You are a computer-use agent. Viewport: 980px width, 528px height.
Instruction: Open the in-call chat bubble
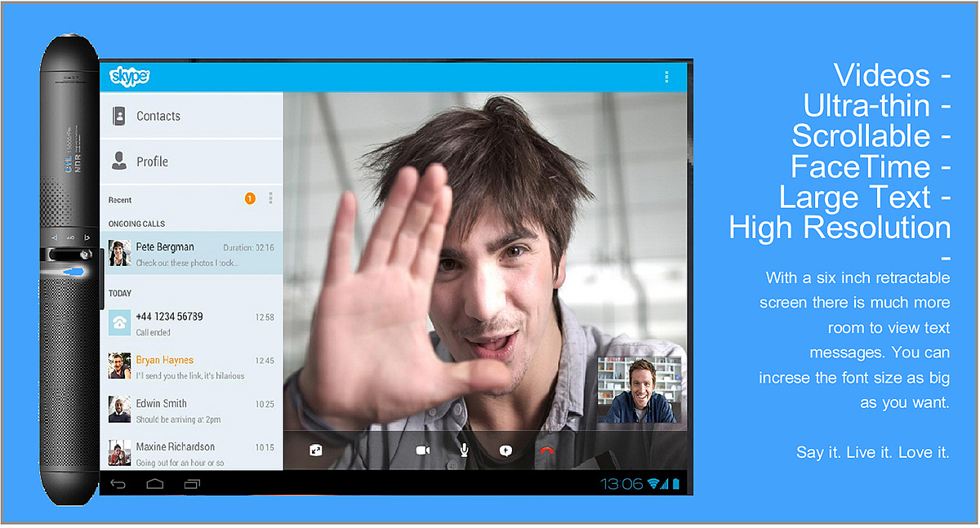click(506, 450)
